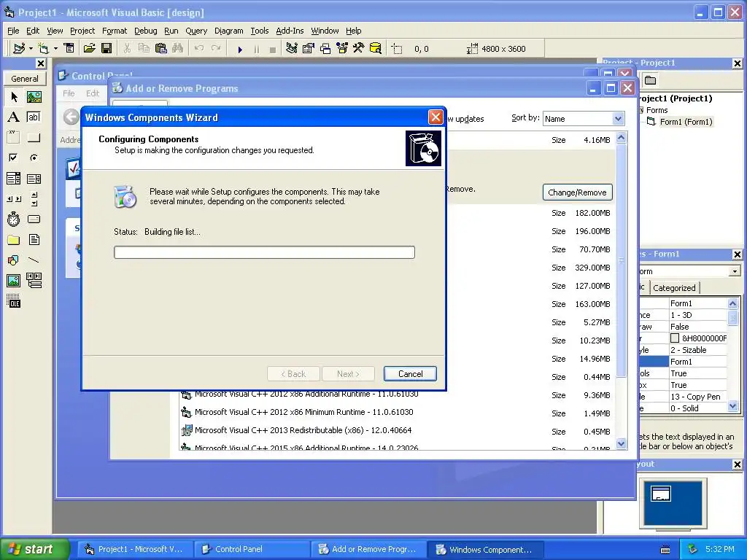Select the Pointer tool in toolbox

pyautogui.click(x=14, y=97)
